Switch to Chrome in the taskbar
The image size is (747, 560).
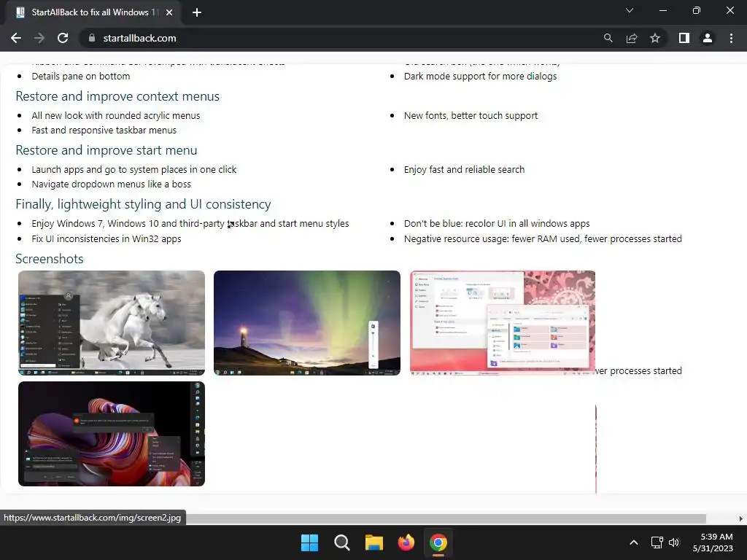pos(438,542)
